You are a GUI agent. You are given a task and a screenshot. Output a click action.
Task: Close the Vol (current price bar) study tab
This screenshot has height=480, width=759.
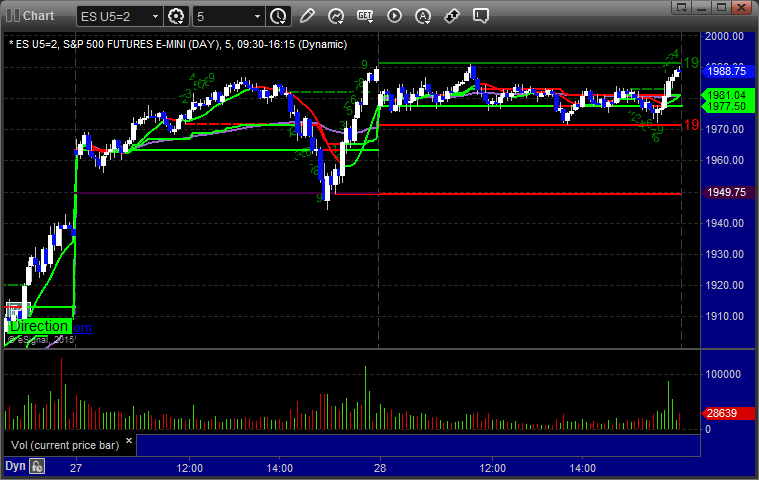coord(129,441)
